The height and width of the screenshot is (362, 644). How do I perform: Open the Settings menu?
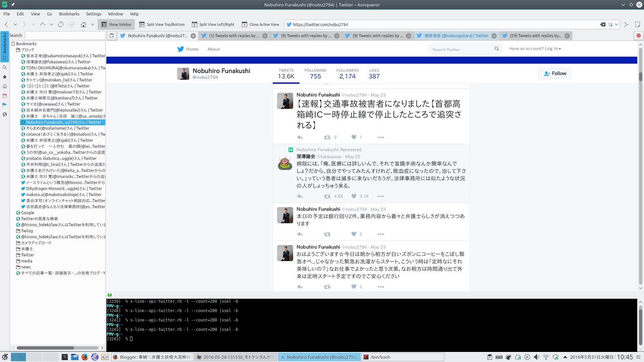pos(94,14)
